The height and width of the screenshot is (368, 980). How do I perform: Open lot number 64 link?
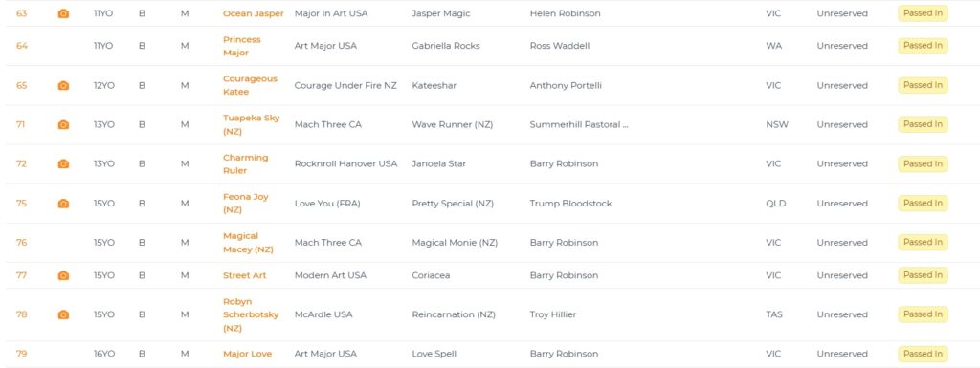[x=22, y=46]
